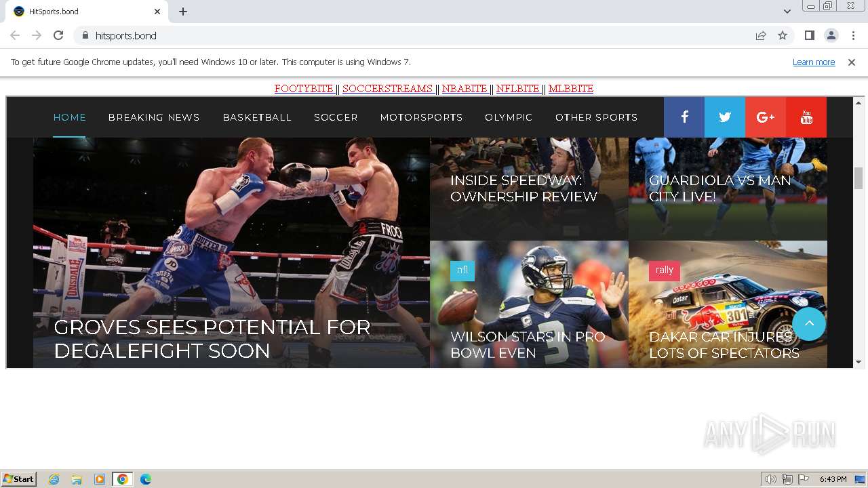Open Guardiola vs Man City Live article
868x488 pixels.
tap(719, 188)
